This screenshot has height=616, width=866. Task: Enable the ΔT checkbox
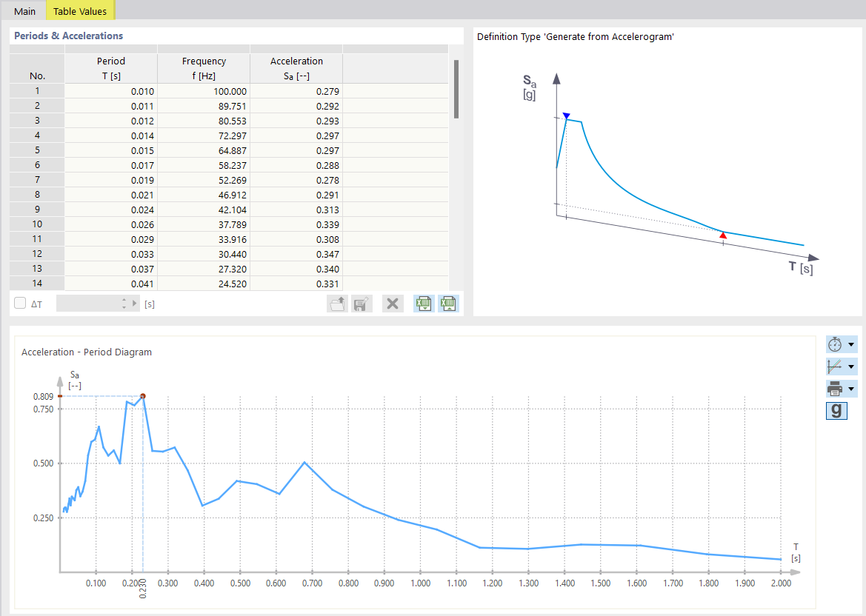(19, 303)
